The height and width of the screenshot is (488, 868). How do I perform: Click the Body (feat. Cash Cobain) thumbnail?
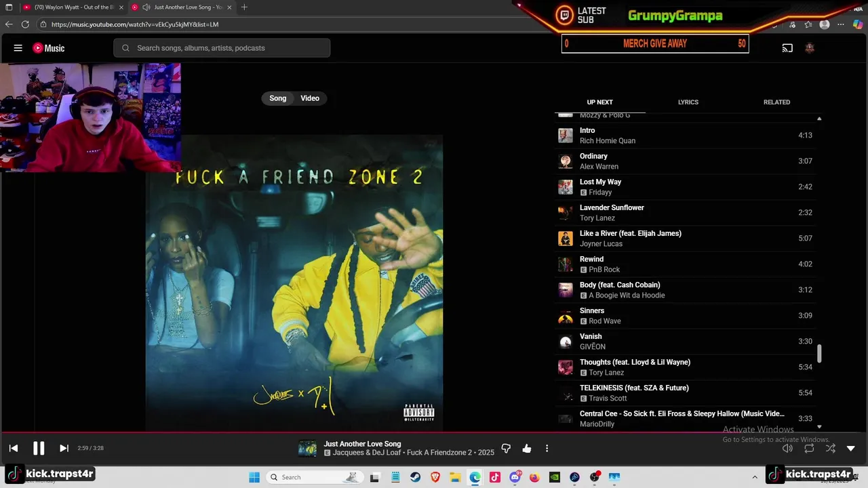click(x=566, y=290)
